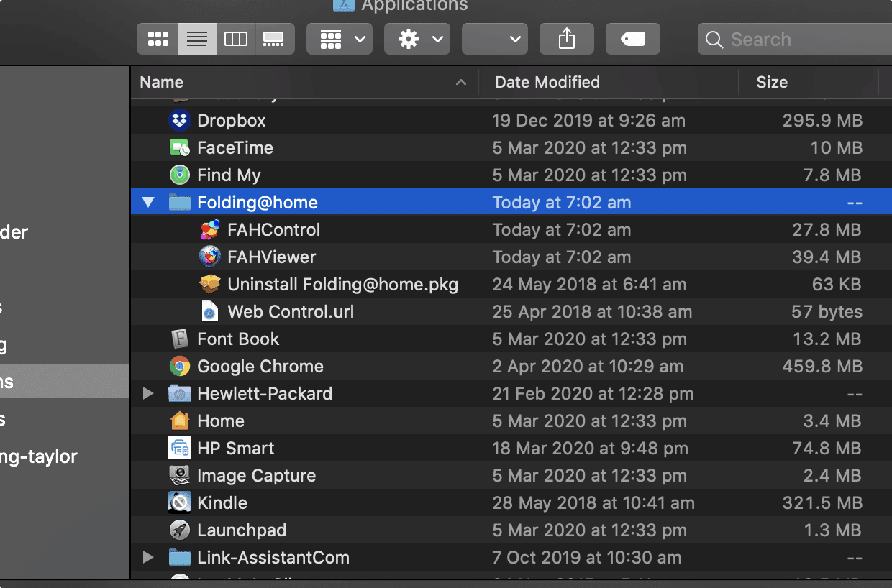The image size is (892, 588).
Task: Click the Google Chrome app icon
Action: pyautogui.click(x=179, y=366)
